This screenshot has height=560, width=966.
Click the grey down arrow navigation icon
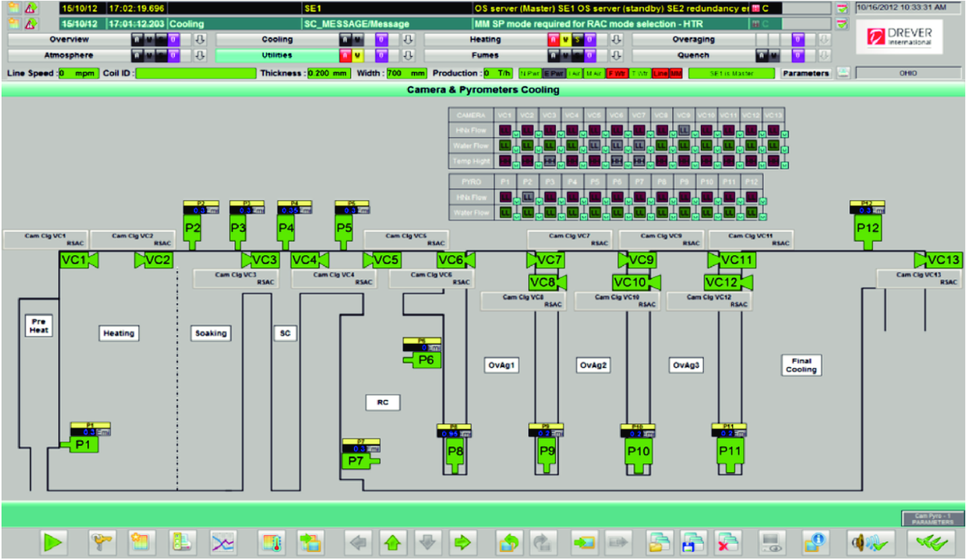428,542
